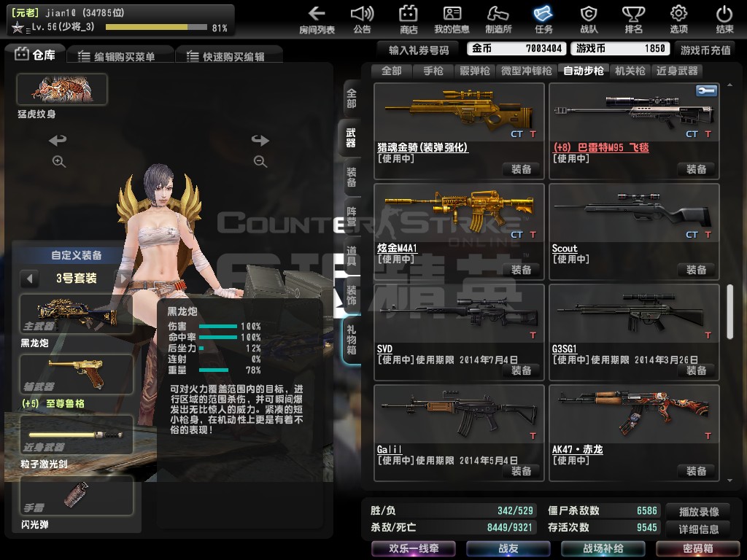Click the AK47·赤龙 weapon name link
747x560 pixels.
[x=578, y=449]
